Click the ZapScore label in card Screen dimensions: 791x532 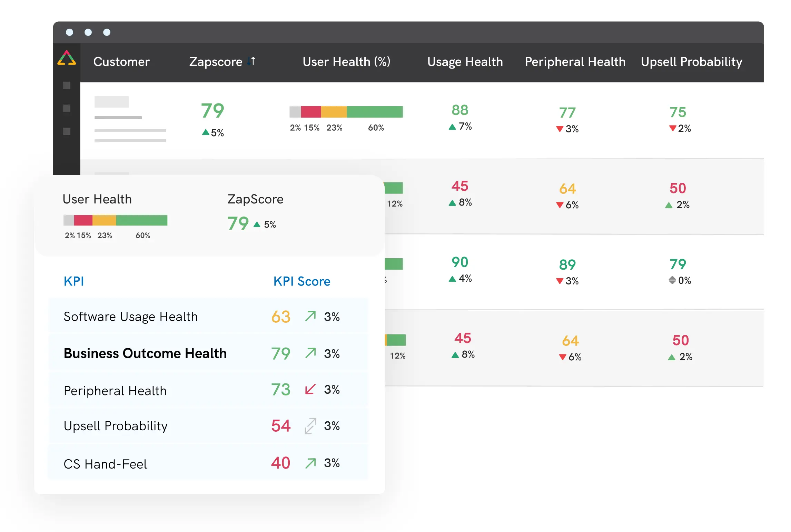(x=255, y=199)
